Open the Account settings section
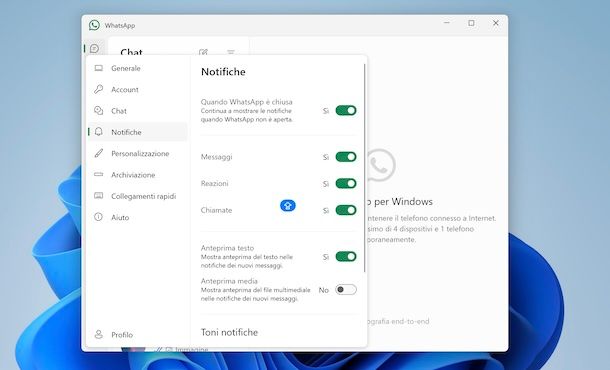Screen dimensions: 610x370 (138, 89)
